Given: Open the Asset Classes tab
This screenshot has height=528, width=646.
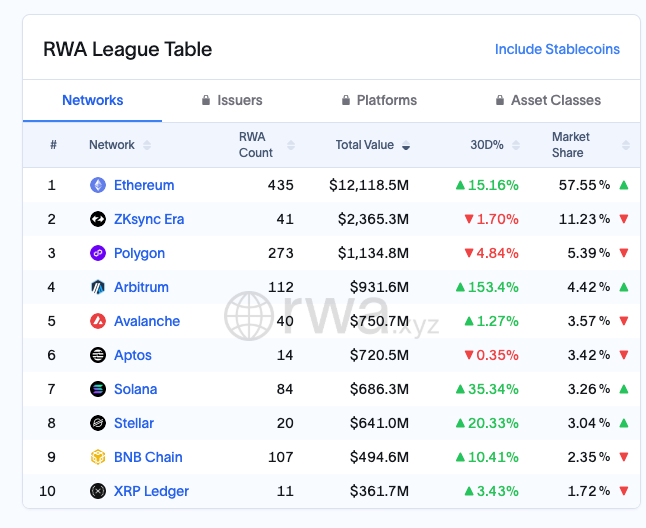Looking at the screenshot, I should (x=548, y=100).
